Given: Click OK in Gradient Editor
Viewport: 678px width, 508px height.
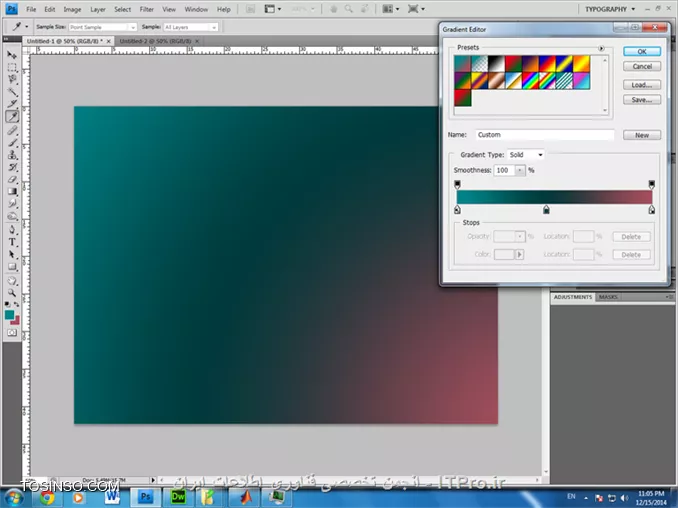Looking at the screenshot, I should pos(642,51).
